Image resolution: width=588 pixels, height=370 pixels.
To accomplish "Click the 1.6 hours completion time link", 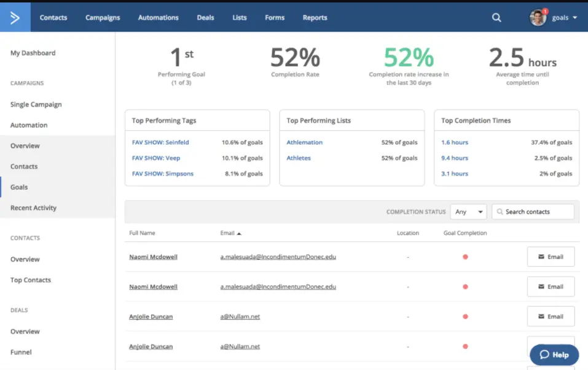I will coord(454,142).
